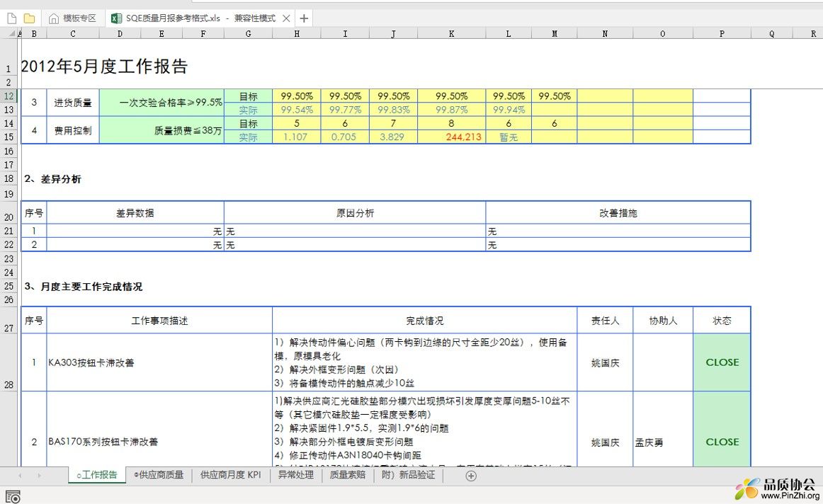Screen dimensions: 823x504
Task: Click the home icon of 模板专区 tab
Action: click(54, 18)
